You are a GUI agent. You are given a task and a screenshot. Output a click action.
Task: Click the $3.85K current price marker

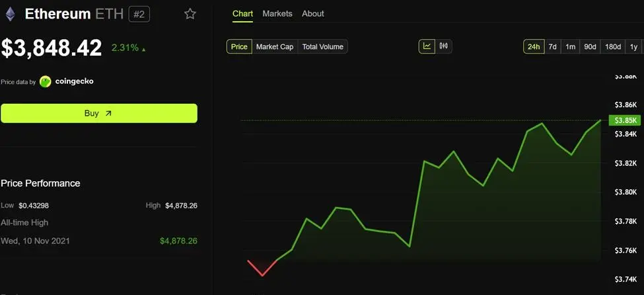tap(624, 120)
